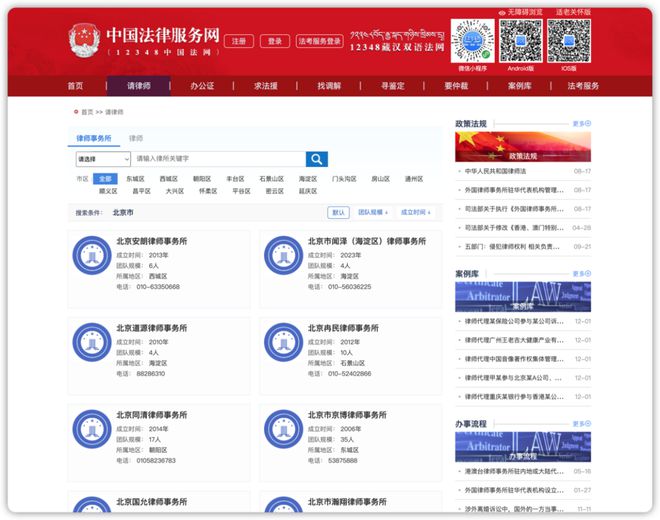
Task: Sort results by 团队规模
Action: [x=373, y=212]
